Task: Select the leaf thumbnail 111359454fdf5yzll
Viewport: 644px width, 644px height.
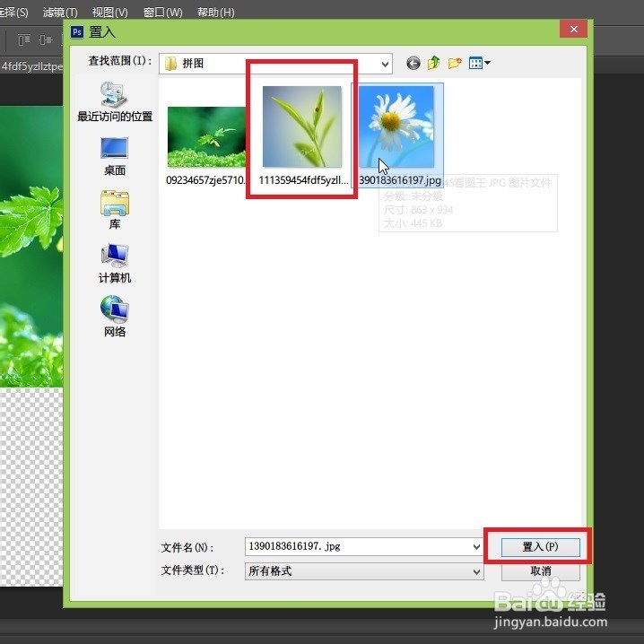Action: [302, 126]
